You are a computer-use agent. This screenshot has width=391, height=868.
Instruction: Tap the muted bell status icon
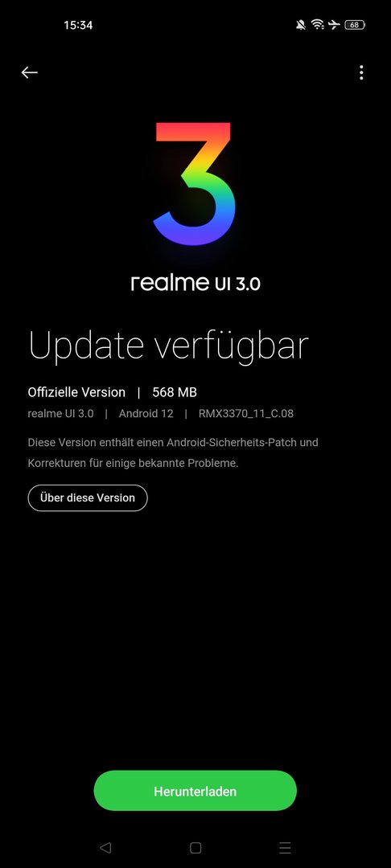(x=301, y=25)
